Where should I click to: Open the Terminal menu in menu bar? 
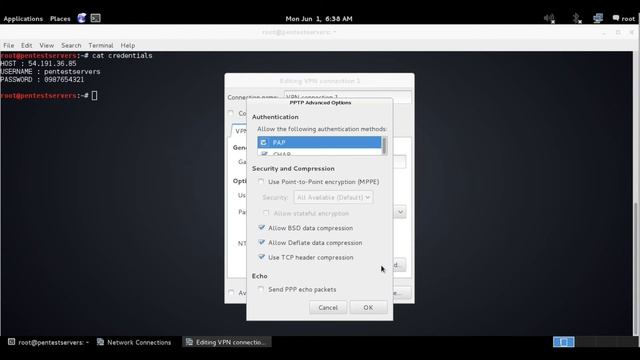[101, 45]
